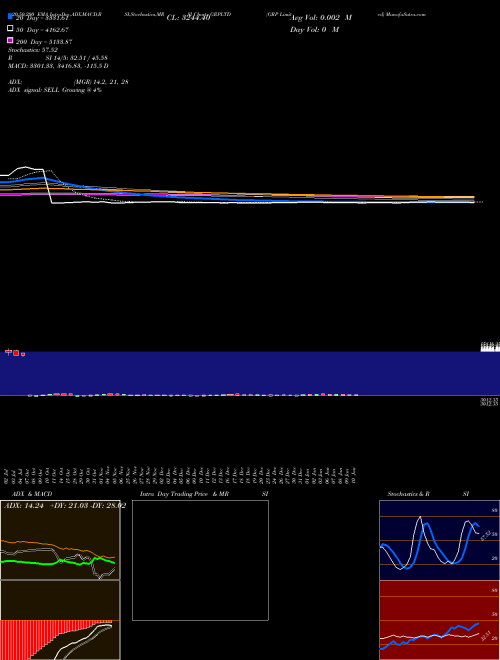Click the blue volume band

click(250, 373)
